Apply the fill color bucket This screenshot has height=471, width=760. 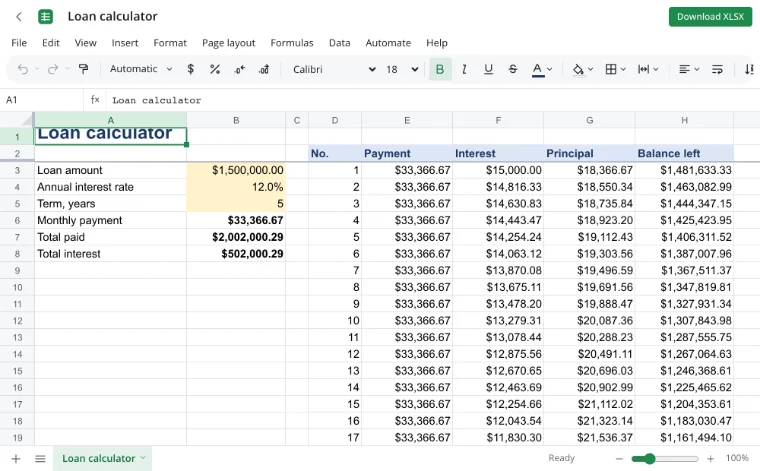tap(578, 70)
